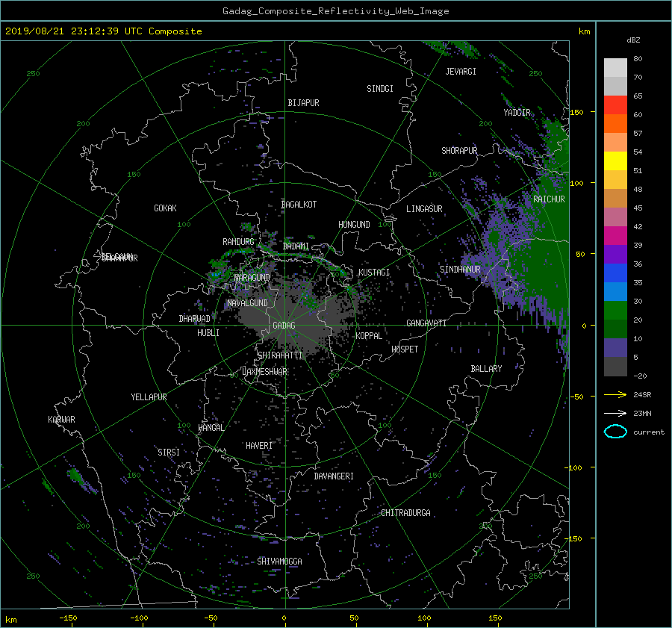Screen dimensions: 672x628
Task: Click the SHIVAMOGGA city label
Action: [279, 561]
